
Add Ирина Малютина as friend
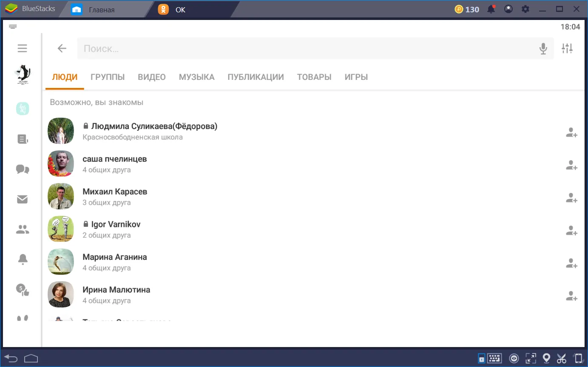(x=571, y=296)
